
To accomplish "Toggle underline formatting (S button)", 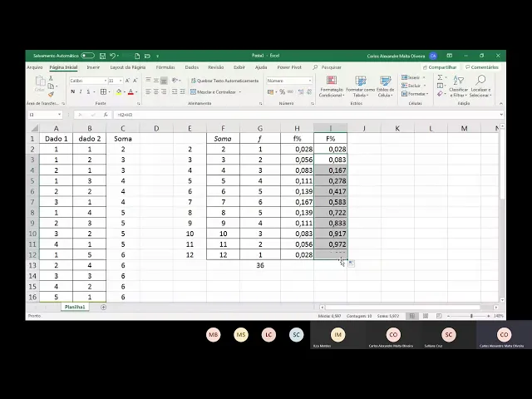I will [x=88, y=91].
